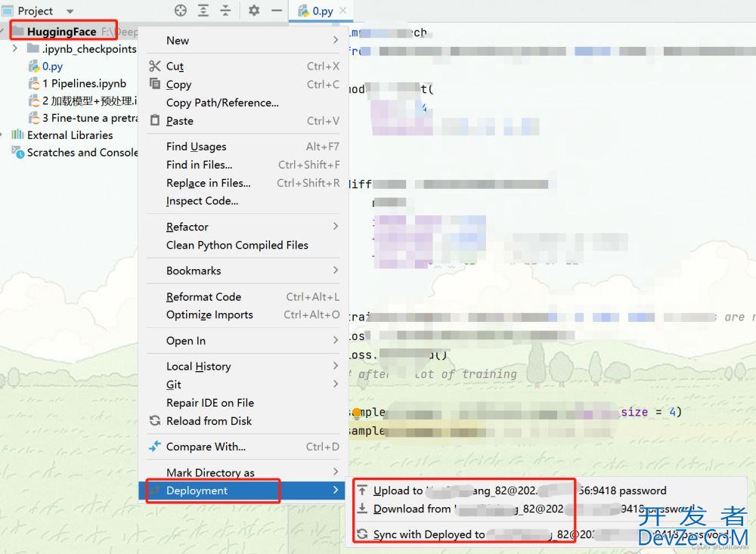The width and height of the screenshot is (756, 554).
Task: Click the locate/select opened file crosshair icon
Action: tap(181, 11)
